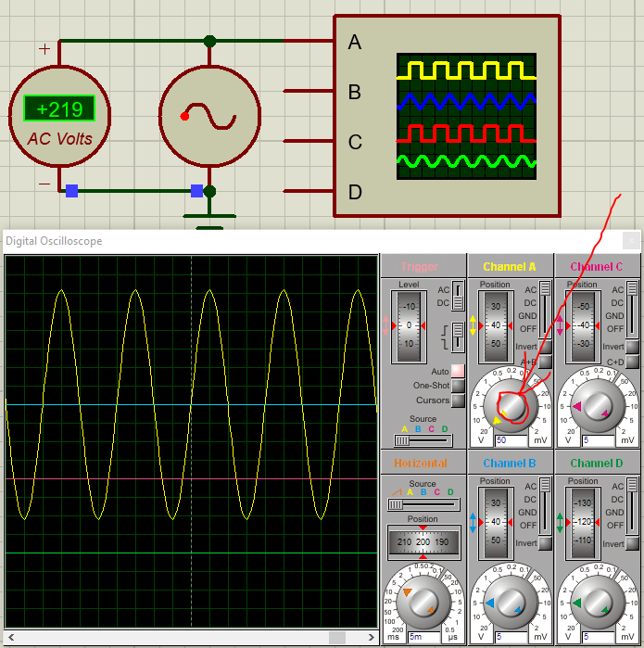
Task: Enable the A+B button on Channel A
Action: click(546, 362)
